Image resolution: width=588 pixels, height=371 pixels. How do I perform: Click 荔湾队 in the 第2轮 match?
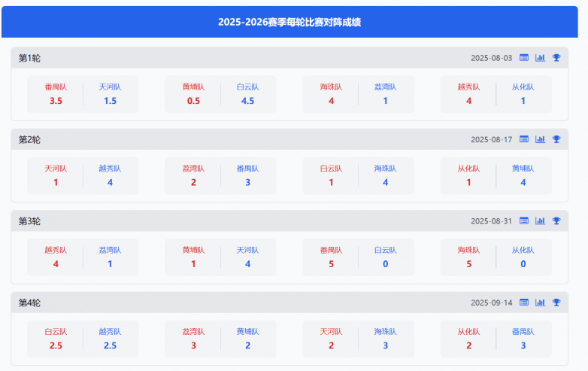click(x=193, y=169)
